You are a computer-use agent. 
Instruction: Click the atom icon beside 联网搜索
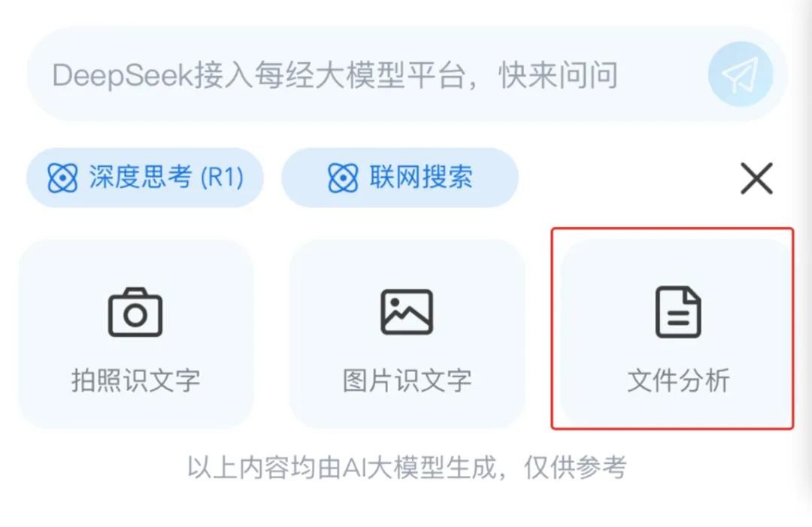tap(343, 177)
